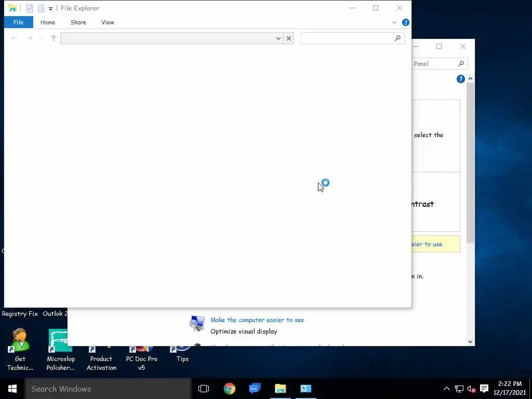Click the taskbar clock and date
This screenshot has height=399, width=532.
510,389
